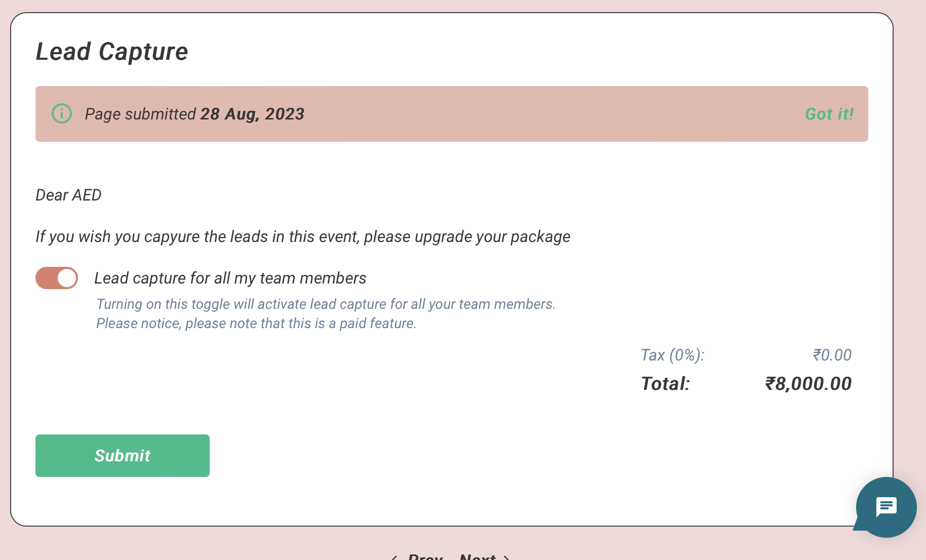
Task: Click the 28 Aug, 2023 submission date
Action: [x=252, y=114]
